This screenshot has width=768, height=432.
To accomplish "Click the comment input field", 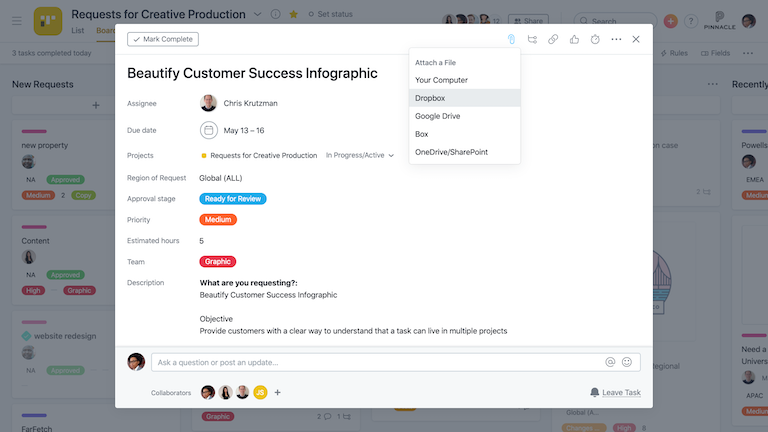I will [380, 362].
